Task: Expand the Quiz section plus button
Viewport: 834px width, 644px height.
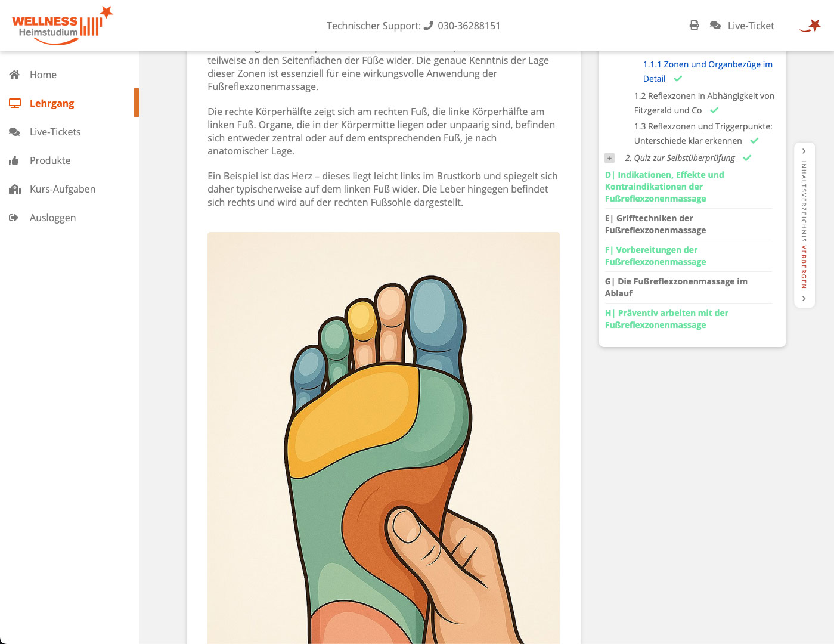Action: click(609, 158)
